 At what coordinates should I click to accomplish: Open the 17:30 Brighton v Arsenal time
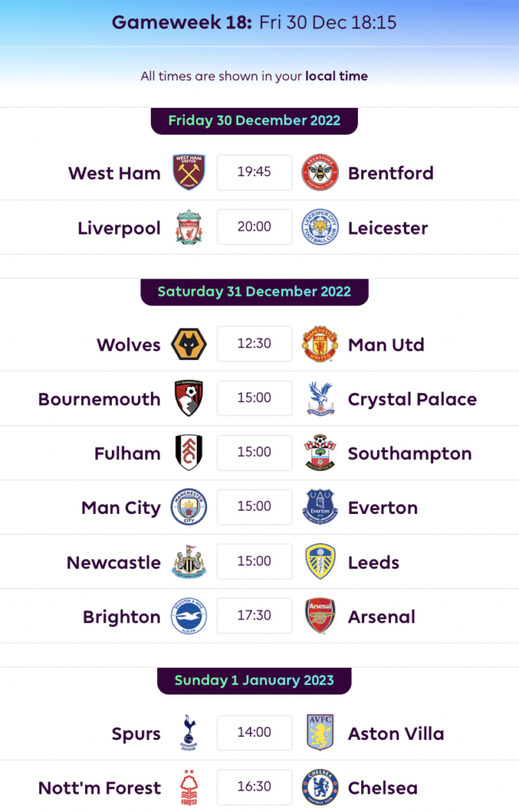254,615
